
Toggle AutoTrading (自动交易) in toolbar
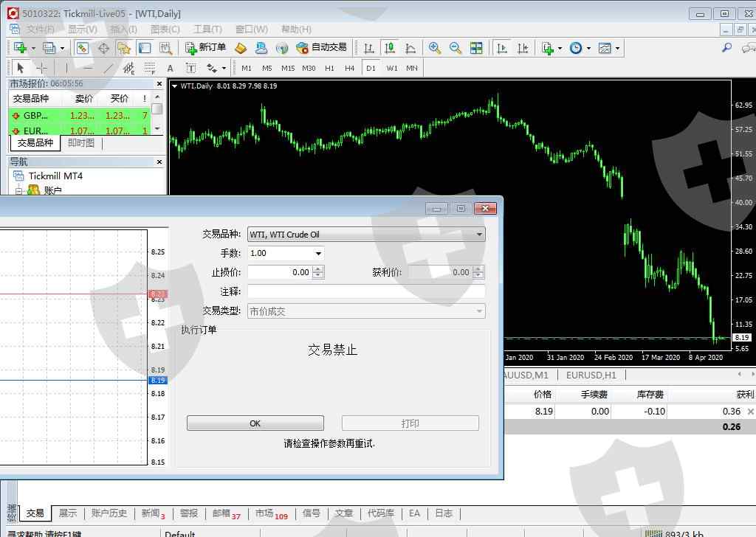(x=321, y=48)
